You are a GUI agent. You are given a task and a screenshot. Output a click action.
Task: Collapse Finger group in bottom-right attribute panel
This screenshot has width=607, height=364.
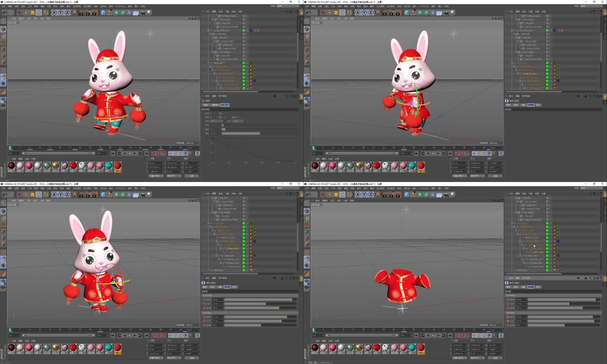pyautogui.click(x=508, y=313)
